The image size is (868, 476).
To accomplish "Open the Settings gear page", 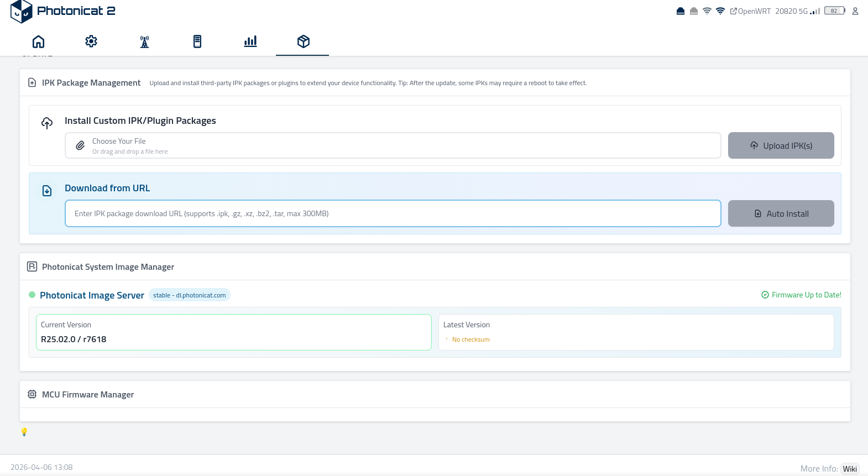I will 91,41.
